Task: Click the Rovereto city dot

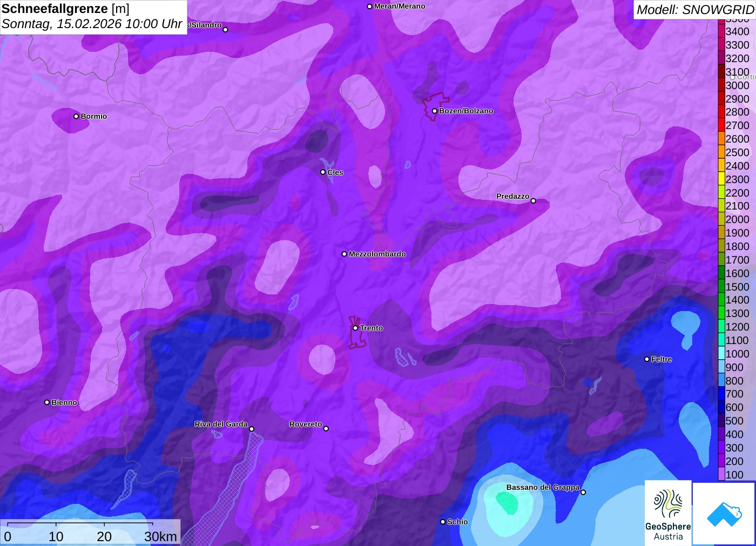Action: click(326, 429)
